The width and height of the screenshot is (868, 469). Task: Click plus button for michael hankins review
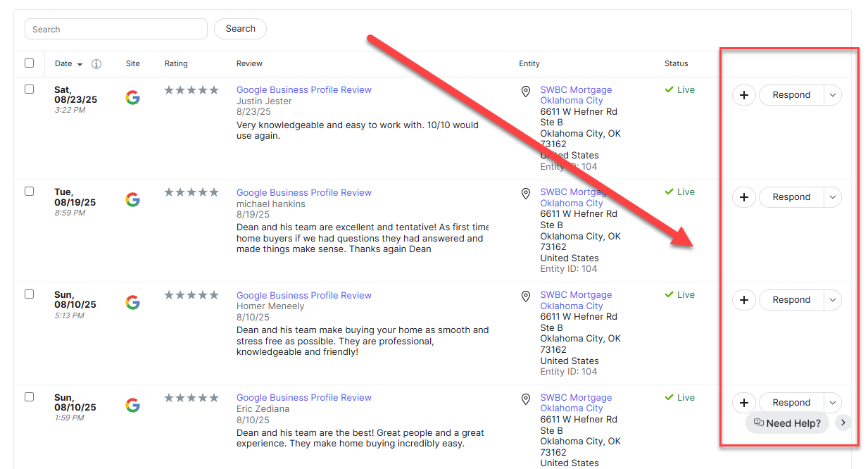pos(744,197)
